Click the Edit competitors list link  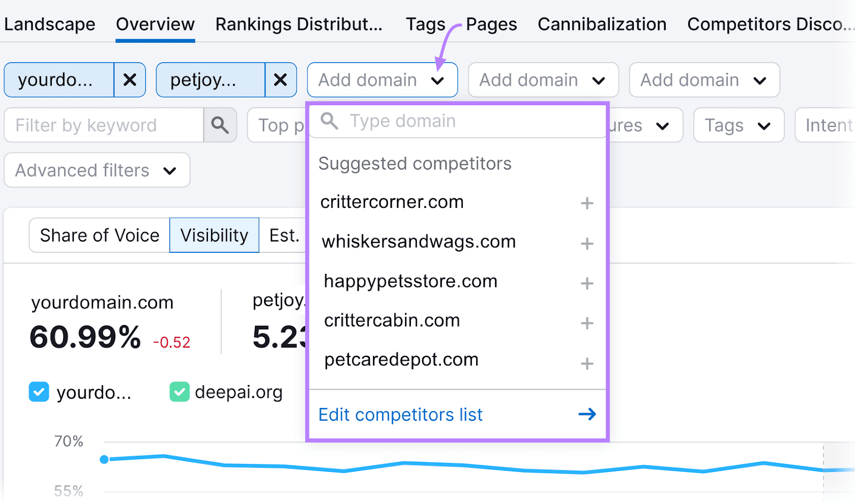pos(400,414)
